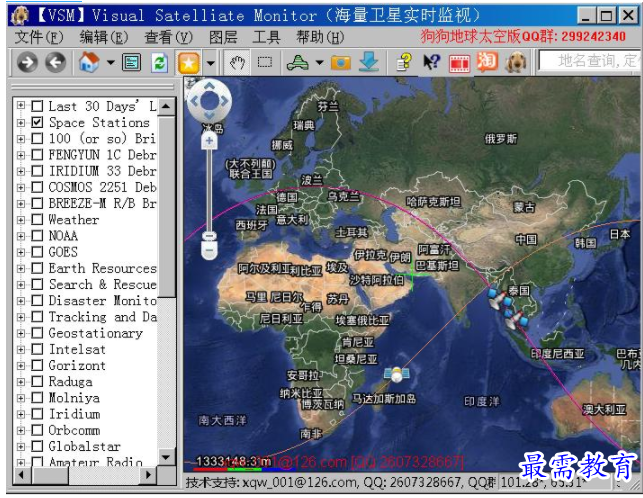Image resolution: width=643 pixels, height=498 pixels.
Task: Click the satellite icon over the ocean
Action: coord(397,375)
